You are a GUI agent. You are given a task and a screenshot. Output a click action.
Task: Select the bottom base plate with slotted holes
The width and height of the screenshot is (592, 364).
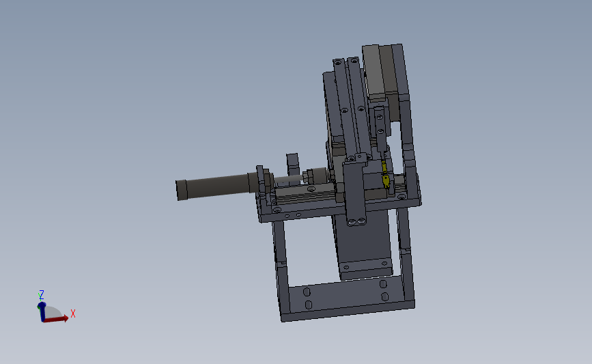pyautogui.click(x=348, y=298)
